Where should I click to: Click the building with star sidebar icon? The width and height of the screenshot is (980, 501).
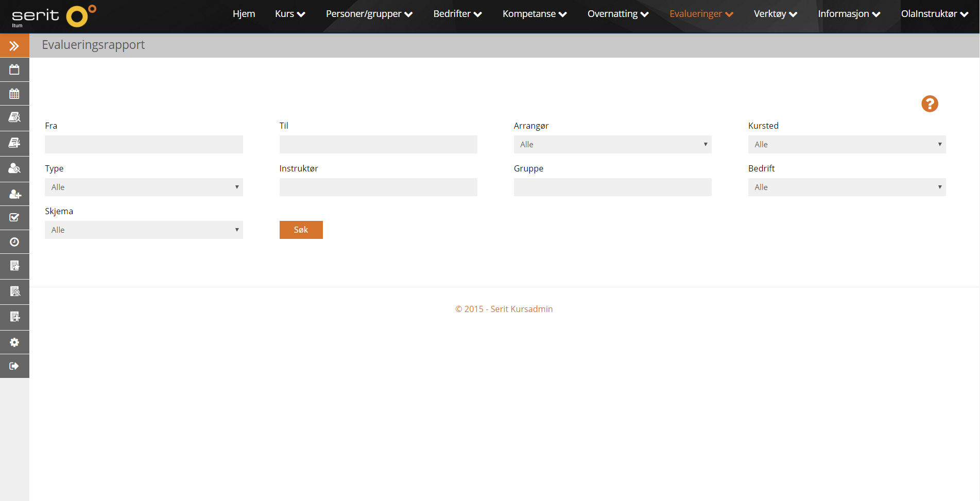pyautogui.click(x=14, y=266)
